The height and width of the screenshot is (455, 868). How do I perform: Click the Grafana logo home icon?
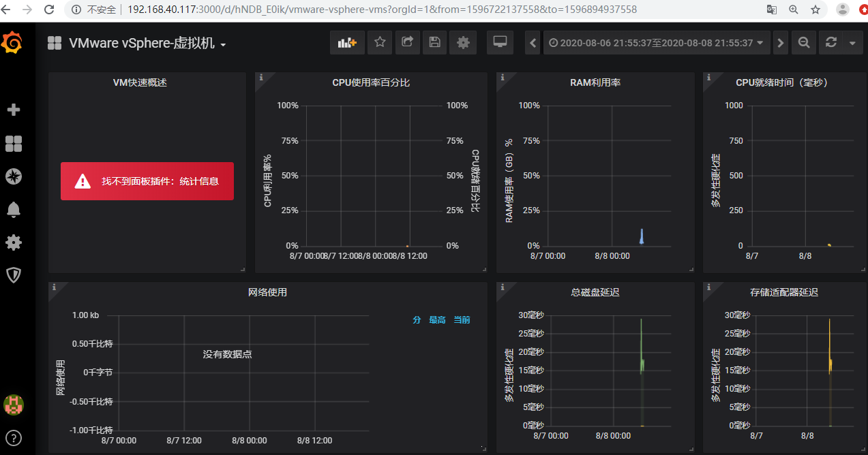[x=13, y=44]
